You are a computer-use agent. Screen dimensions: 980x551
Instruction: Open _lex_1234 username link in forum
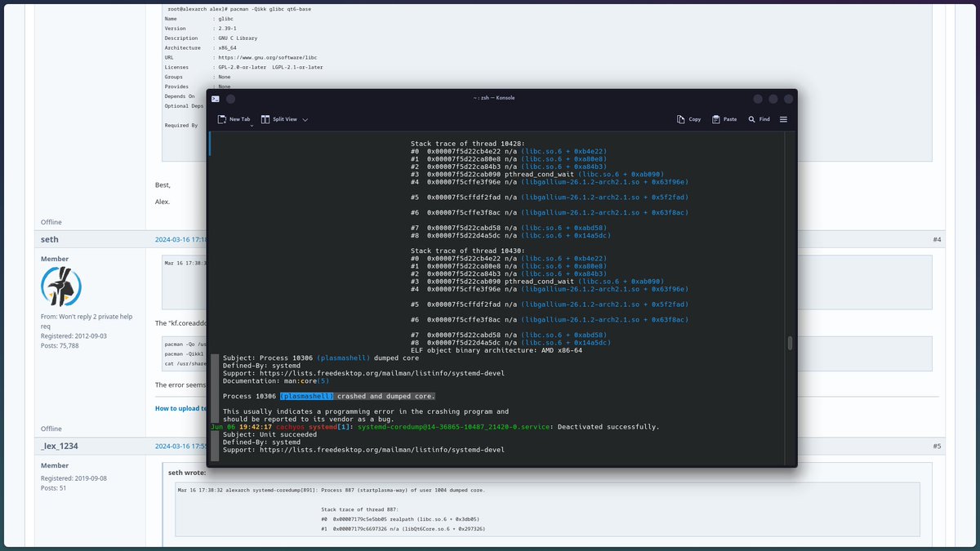click(59, 446)
